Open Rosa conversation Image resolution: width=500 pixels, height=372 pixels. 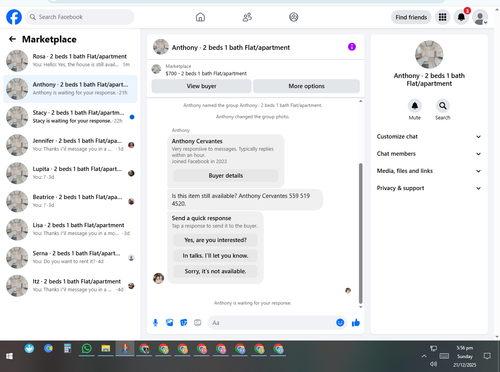pyautogui.click(x=70, y=61)
